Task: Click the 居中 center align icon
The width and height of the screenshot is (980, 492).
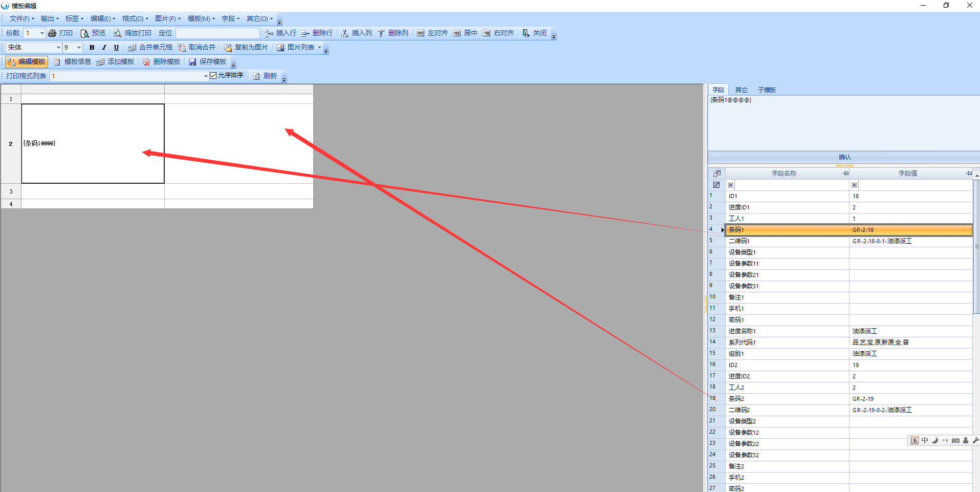Action: 457,33
